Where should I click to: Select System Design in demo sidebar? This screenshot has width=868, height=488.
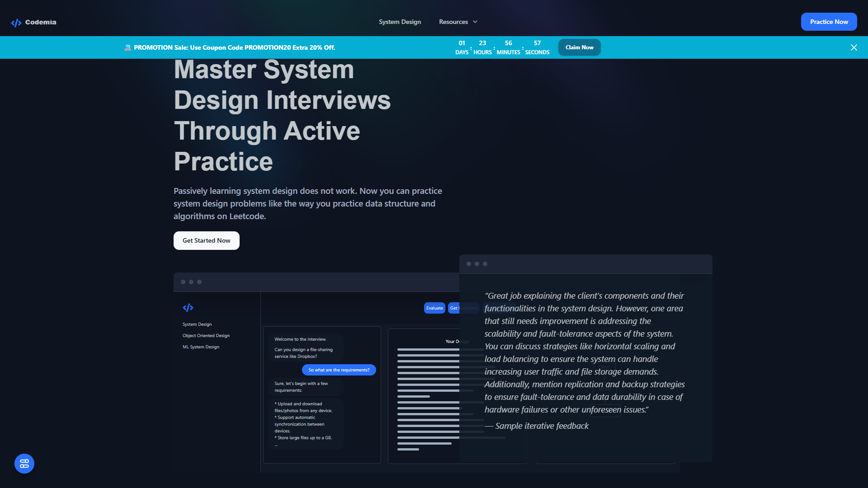[197, 324]
